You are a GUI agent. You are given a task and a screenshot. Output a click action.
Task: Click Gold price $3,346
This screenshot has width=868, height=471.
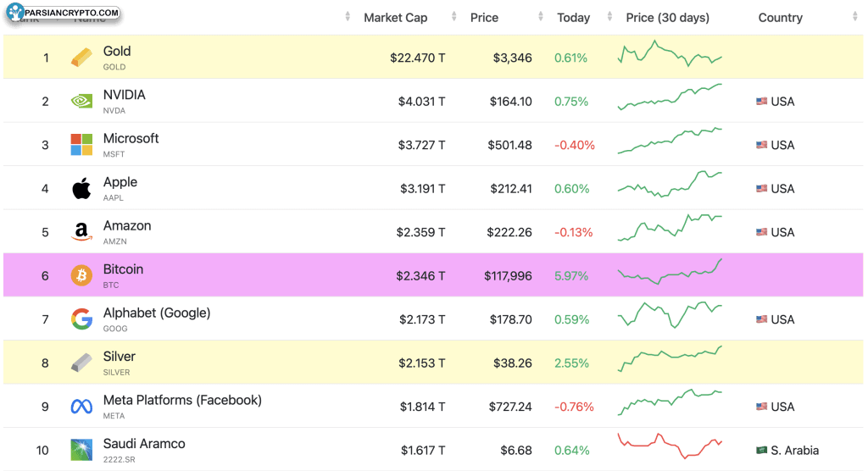click(512, 58)
